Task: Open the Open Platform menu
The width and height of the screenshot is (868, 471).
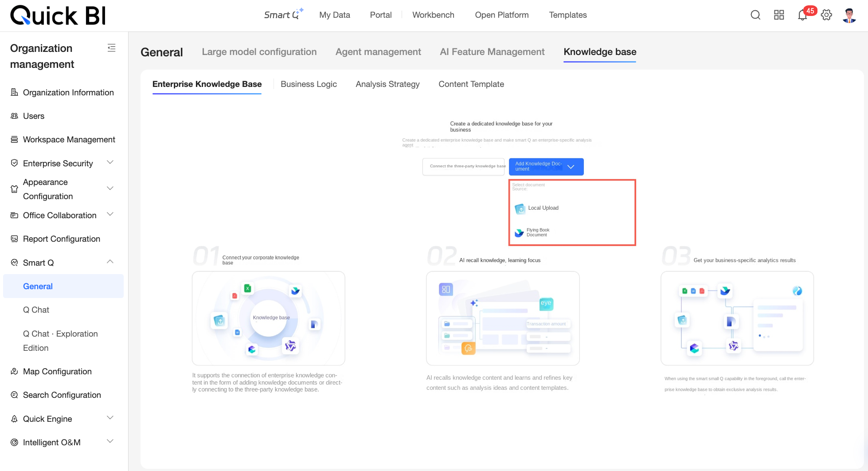Action: (x=502, y=15)
